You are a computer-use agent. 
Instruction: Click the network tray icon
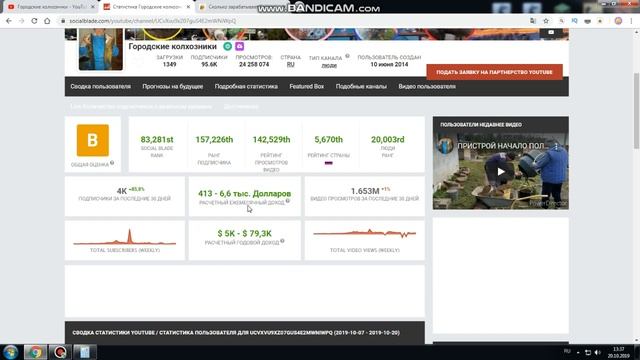click(x=588, y=352)
